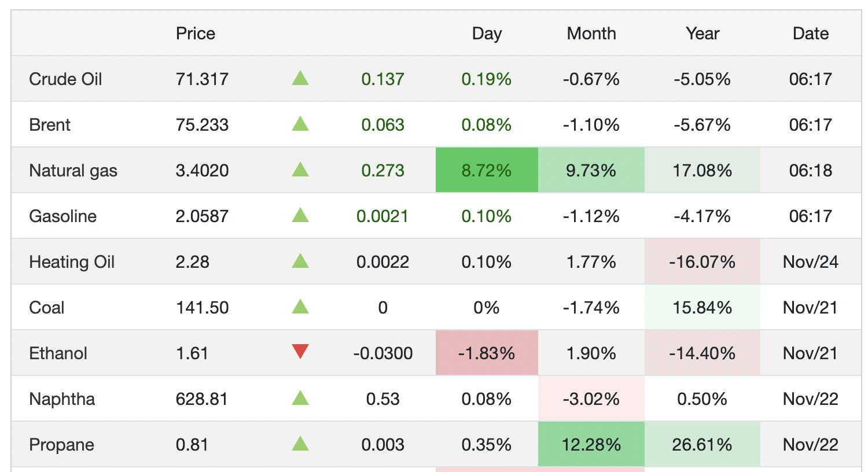Click Naphtha year change 0.50%
Image resolution: width=868 pixels, height=472 pixels.
point(703,399)
